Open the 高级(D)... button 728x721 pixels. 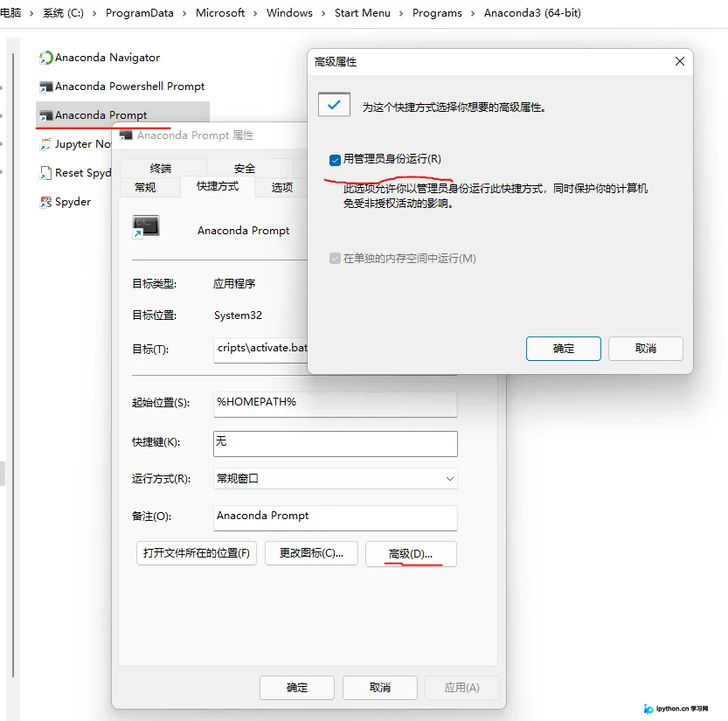tap(411, 554)
